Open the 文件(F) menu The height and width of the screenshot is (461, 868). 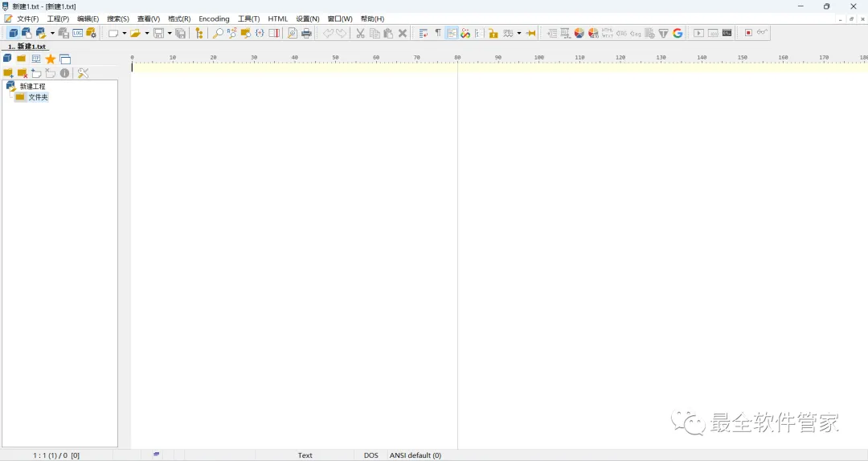pyautogui.click(x=27, y=18)
